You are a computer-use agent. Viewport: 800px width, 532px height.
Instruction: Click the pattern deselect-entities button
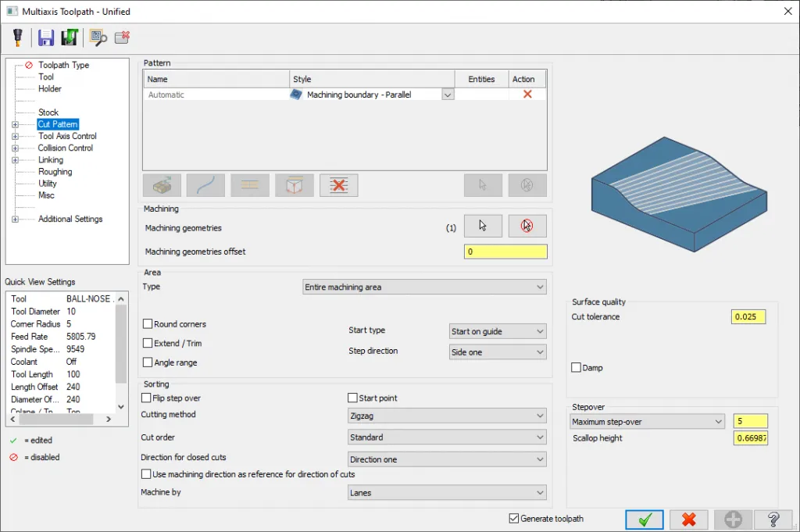(x=527, y=185)
